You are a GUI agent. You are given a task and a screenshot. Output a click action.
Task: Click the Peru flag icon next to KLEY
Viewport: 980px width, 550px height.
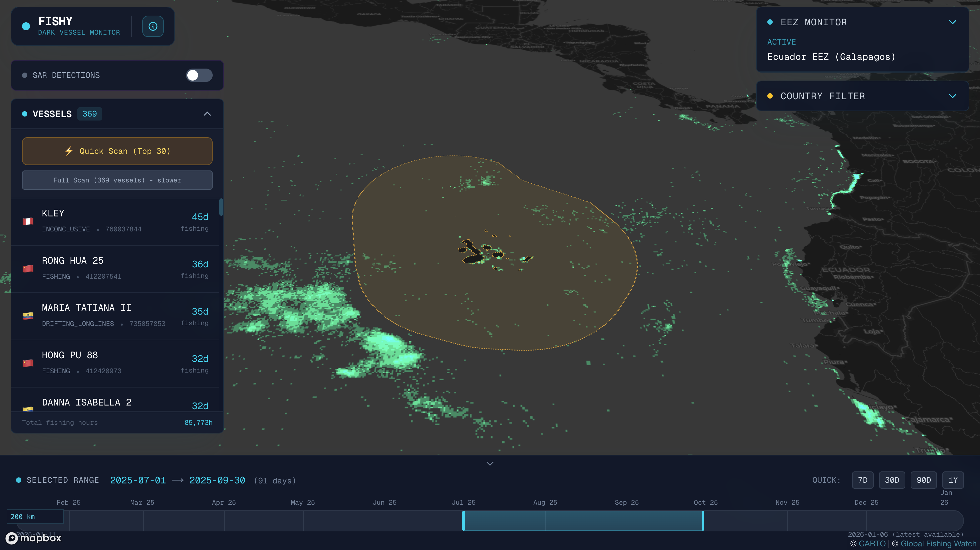[x=28, y=221]
